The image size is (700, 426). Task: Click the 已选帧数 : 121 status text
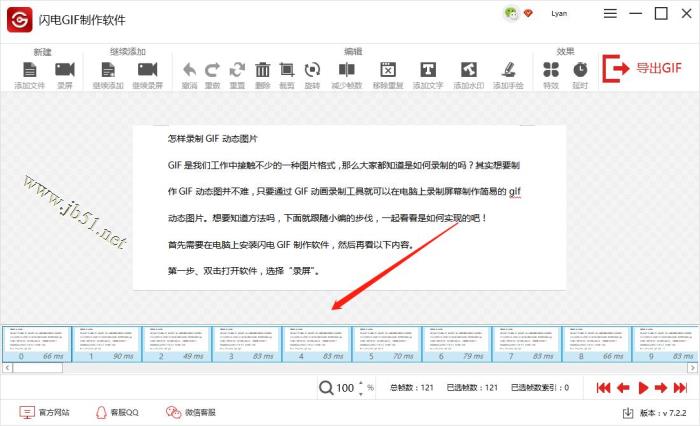tap(472, 388)
